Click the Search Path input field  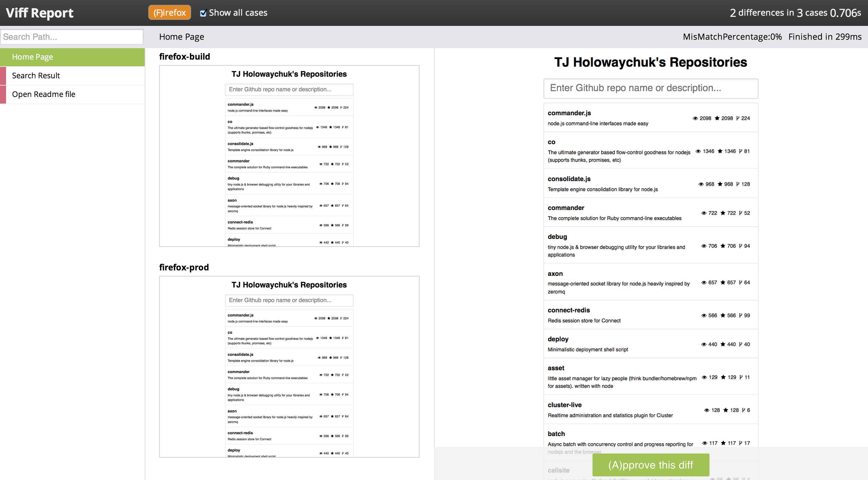pos(72,37)
